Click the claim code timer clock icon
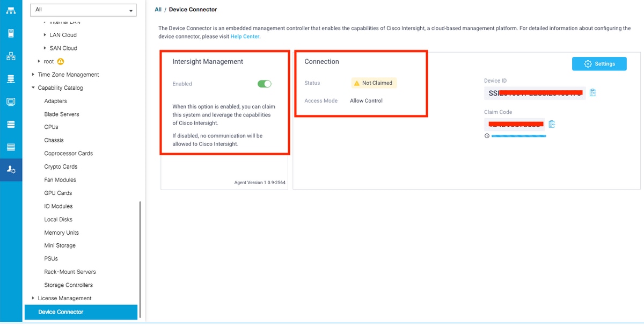644x326 pixels. click(487, 136)
